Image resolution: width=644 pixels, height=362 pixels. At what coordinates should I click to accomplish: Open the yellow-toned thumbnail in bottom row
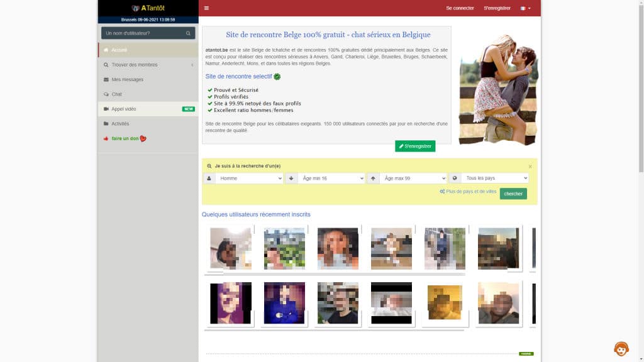[445, 303]
